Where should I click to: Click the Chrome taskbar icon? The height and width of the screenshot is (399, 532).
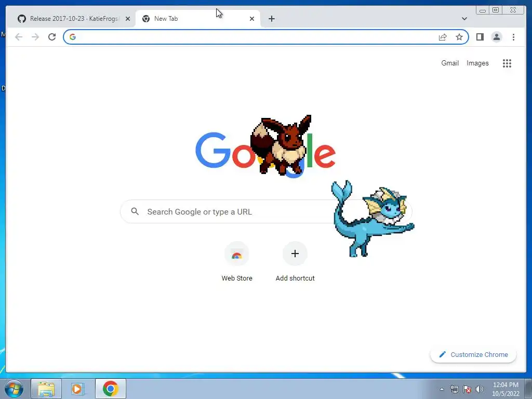click(110, 389)
